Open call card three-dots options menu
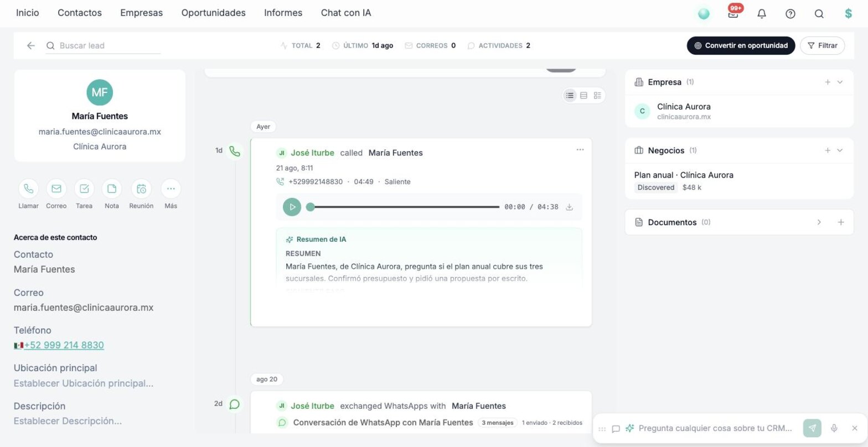 pos(580,149)
